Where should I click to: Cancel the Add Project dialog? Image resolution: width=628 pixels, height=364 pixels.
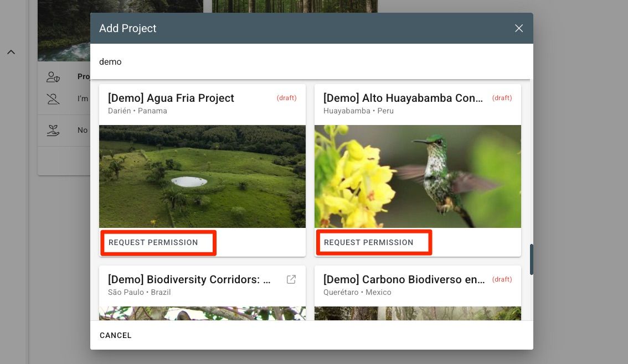click(115, 335)
